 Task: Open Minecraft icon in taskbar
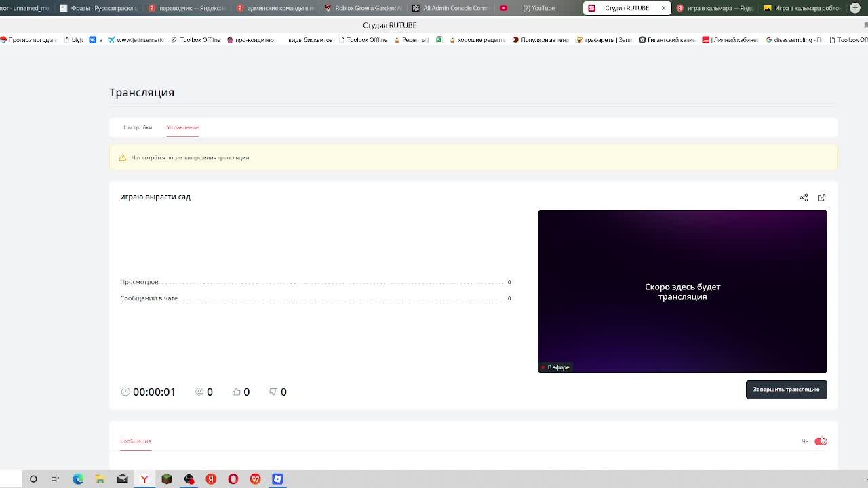(167, 479)
